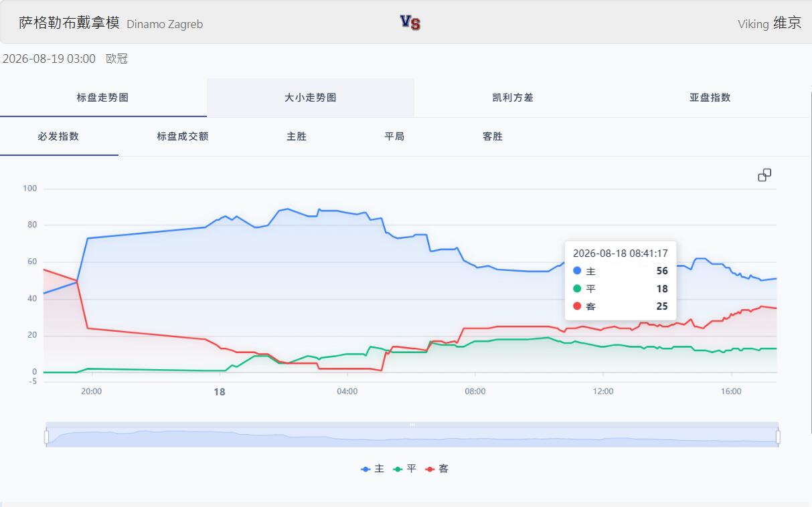Toggle the 主 series in the legend
This screenshot has height=507, width=812.
[373, 469]
